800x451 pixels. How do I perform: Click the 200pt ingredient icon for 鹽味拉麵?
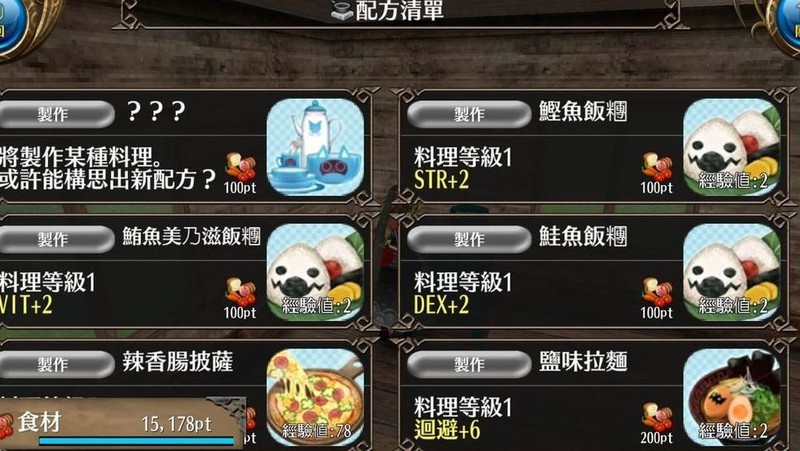click(657, 417)
